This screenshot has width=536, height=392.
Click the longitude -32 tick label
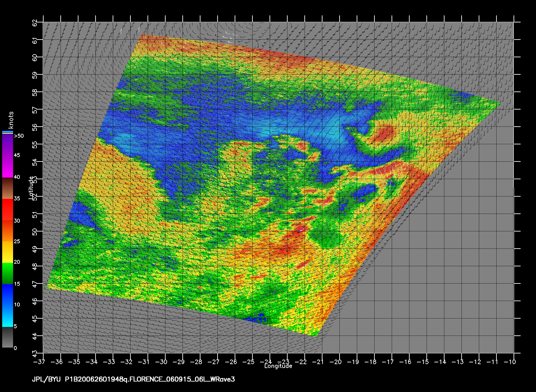(x=127, y=362)
